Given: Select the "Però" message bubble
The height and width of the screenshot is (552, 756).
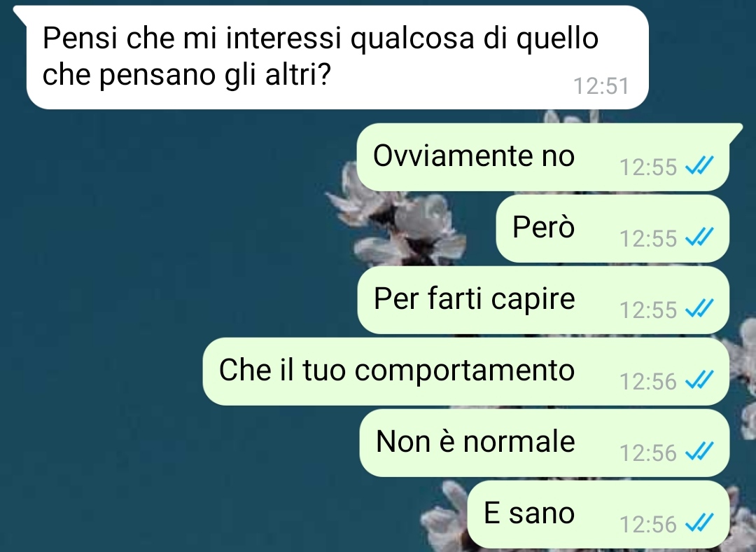Looking at the screenshot, I should [612, 228].
